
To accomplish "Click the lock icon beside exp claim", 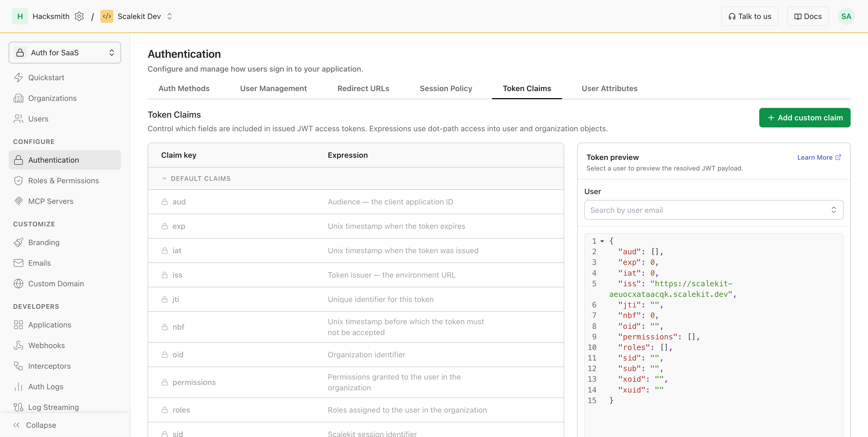I will pos(164,226).
